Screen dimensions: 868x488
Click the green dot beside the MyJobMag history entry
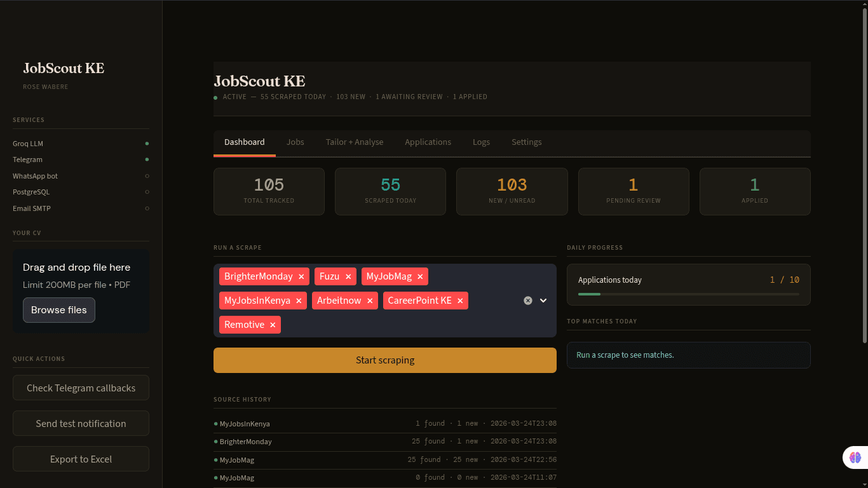click(216, 459)
